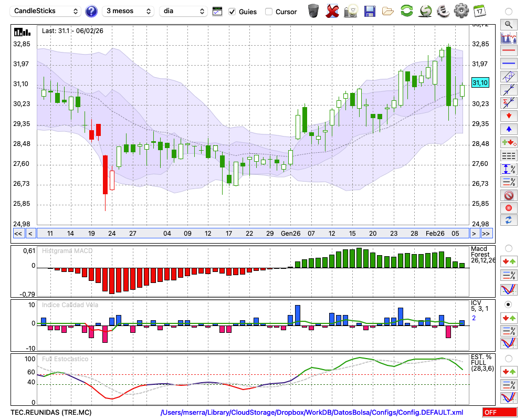Screen dimensions: 525x420
Task: Click the trash can icon
Action: pyautogui.click(x=313, y=11)
